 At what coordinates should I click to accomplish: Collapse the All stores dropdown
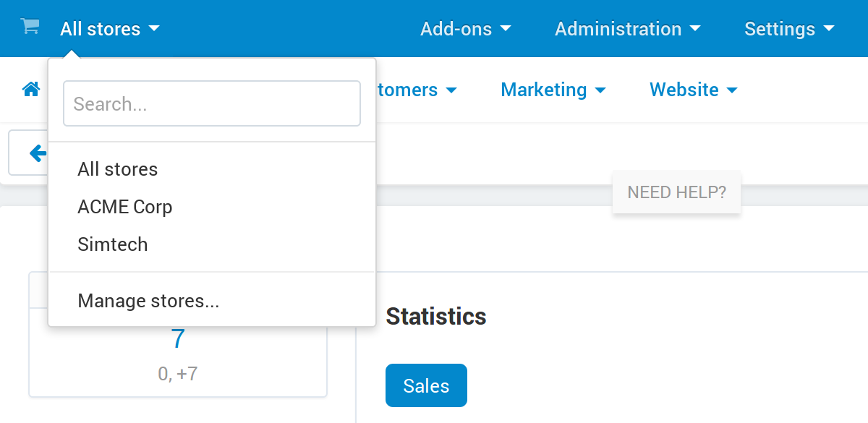(x=110, y=29)
